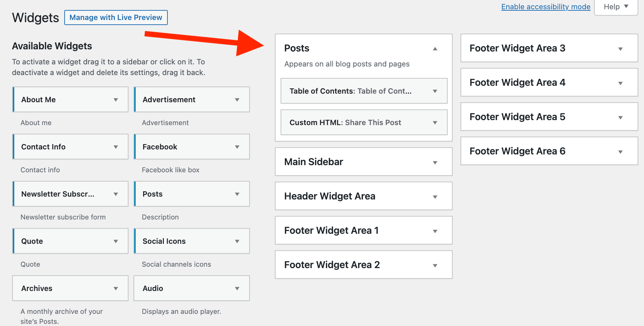Open the Help panel
Viewport: 644px width, 326px height.
point(615,6)
